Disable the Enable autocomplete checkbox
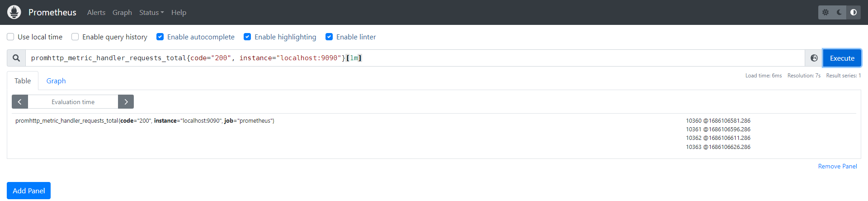 160,37
